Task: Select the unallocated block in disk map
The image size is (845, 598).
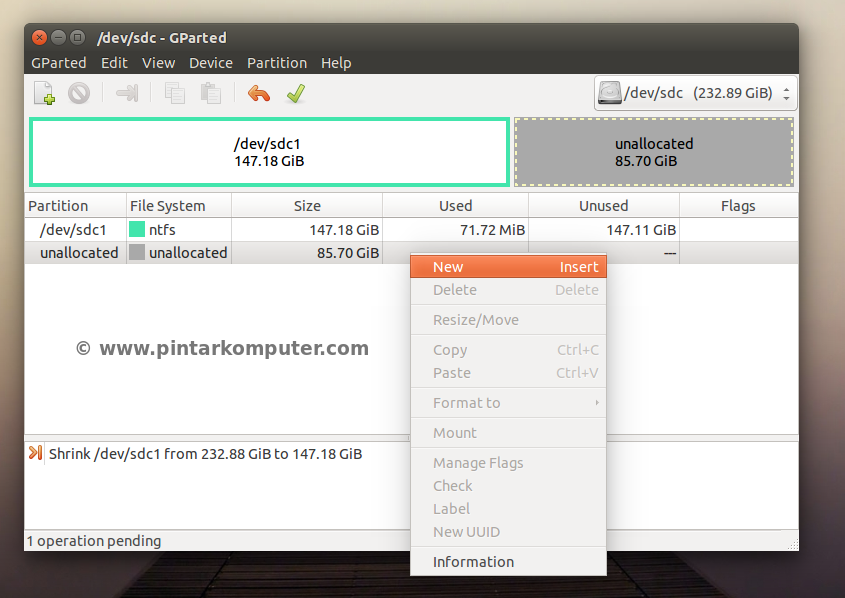Action: coord(654,152)
